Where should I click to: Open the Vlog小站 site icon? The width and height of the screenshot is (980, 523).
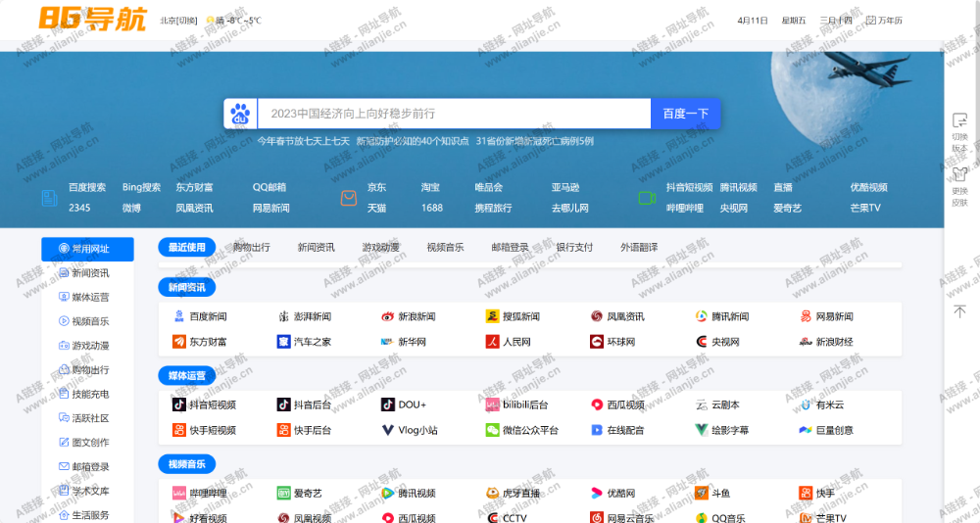[x=387, y=430]
